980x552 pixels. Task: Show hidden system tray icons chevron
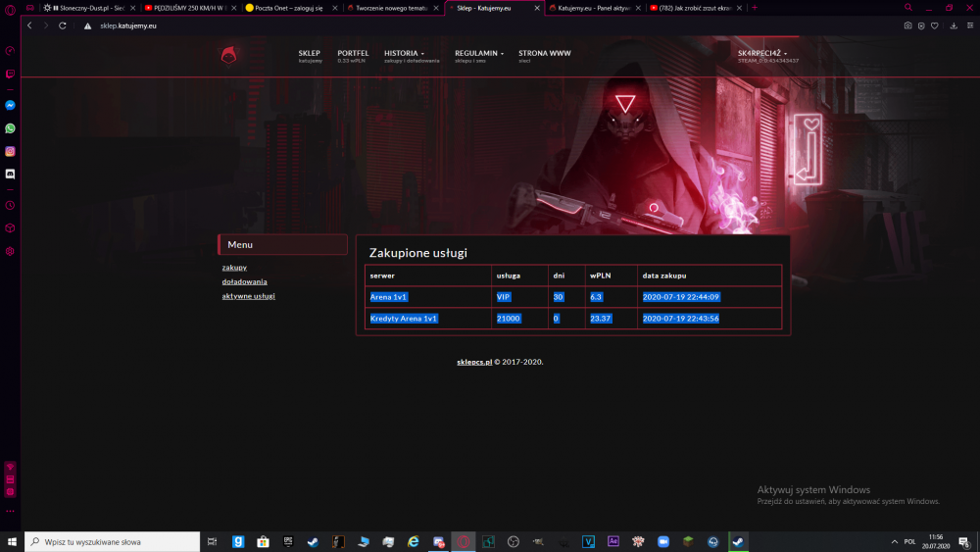tap(895, 541)
